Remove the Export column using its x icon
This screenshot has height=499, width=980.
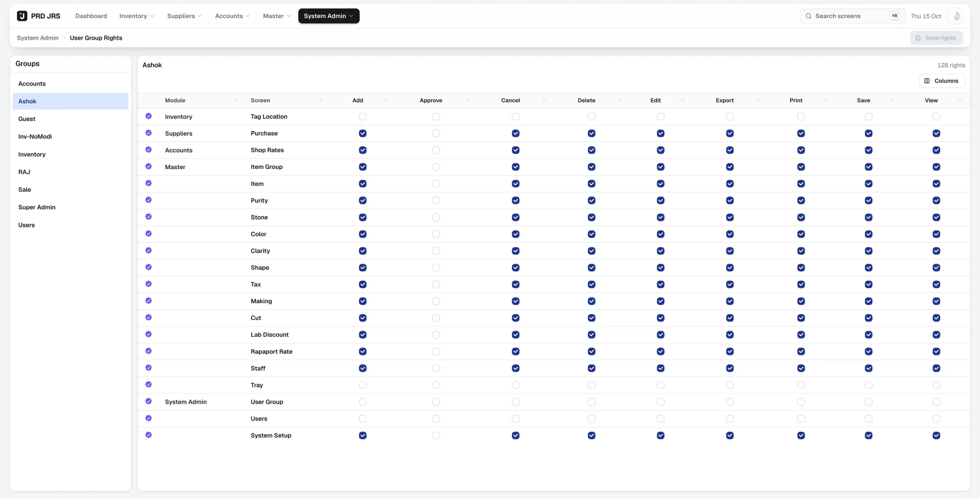click(757, 100)
